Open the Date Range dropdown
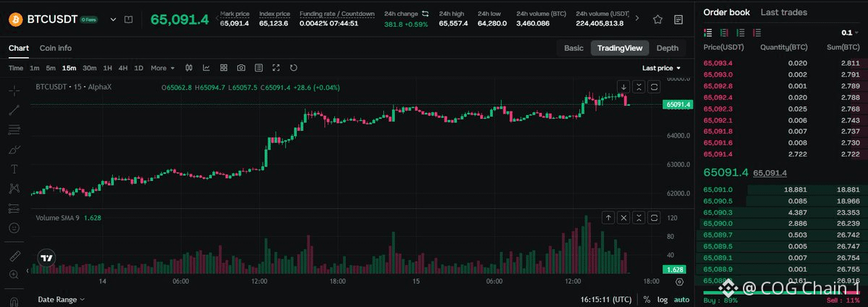The image size is (868, 307). click(61, 299)
